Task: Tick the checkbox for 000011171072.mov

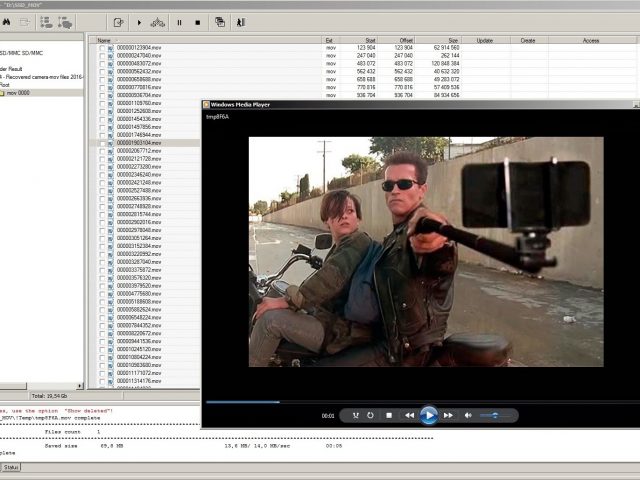Action: [102, 373]
